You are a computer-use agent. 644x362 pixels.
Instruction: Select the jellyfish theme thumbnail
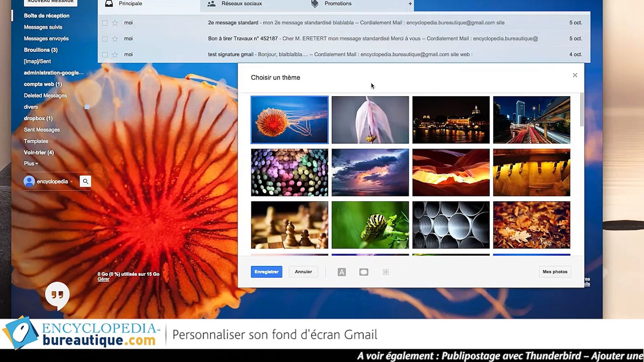[289, 120]
